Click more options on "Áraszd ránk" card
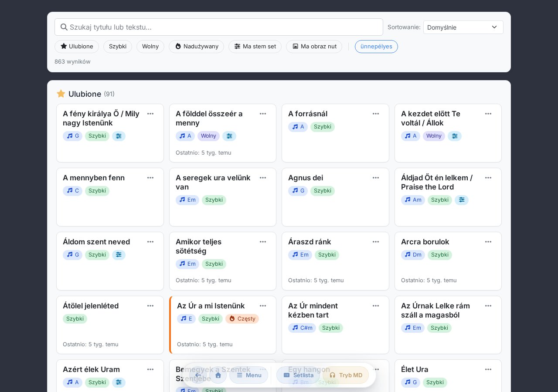Image resolution: width=558 pixels, height=392 pixels. click(376, 242)
